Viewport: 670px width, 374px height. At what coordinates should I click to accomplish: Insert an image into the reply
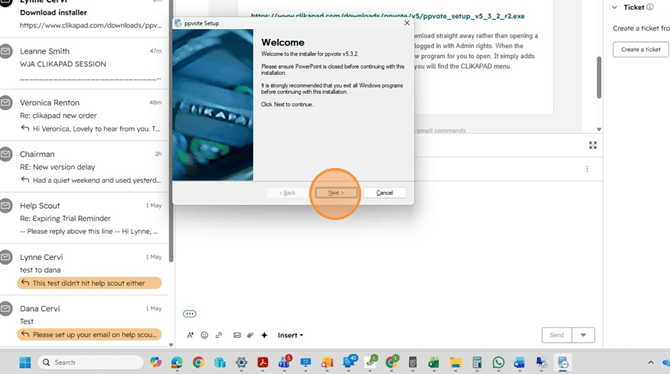pos(237,335)
